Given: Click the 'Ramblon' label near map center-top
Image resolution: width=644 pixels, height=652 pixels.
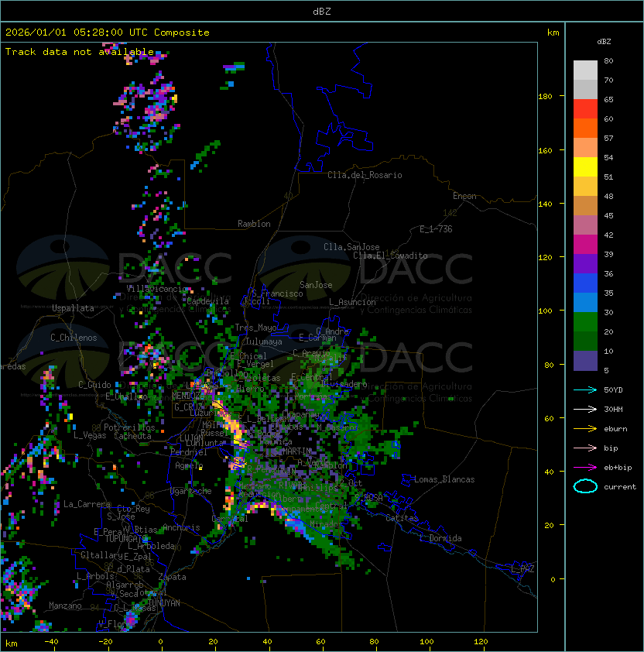Looking at the screenshot, I should pyautogui.click(x=254, y=224).
